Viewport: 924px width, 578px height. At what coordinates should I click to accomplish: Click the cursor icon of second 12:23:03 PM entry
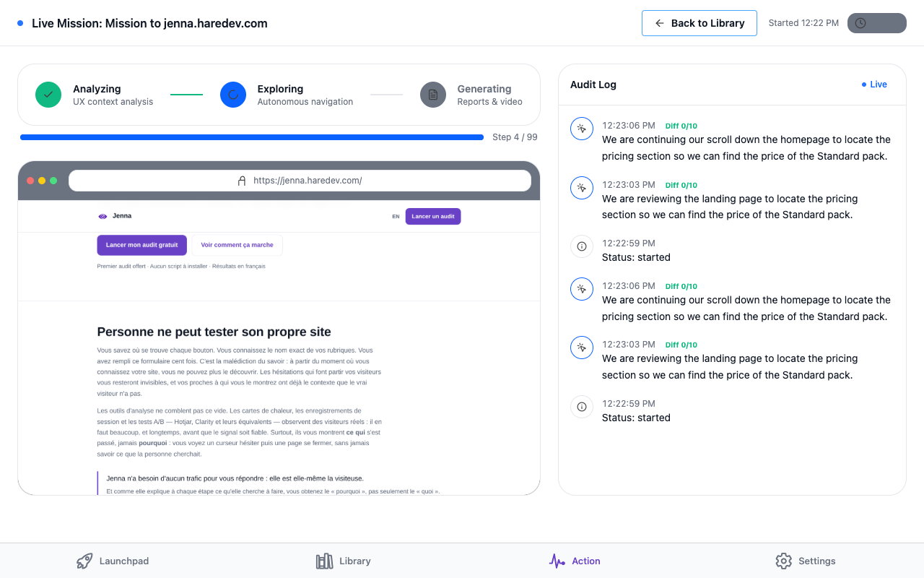[x=582, y=348]
